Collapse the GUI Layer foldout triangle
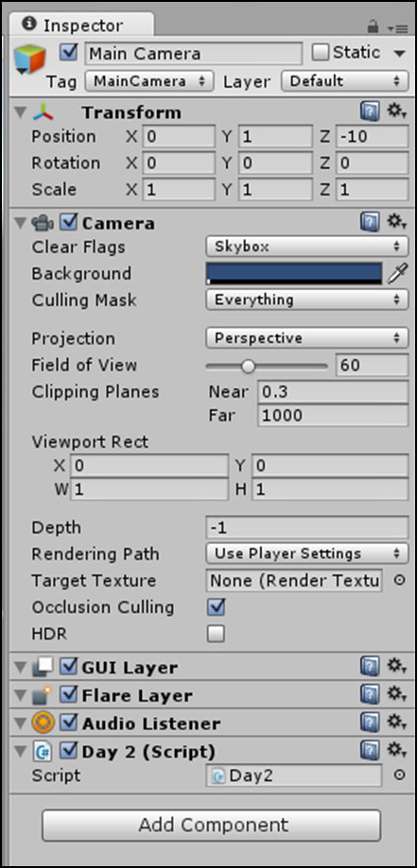Image resolution: width=417 pixels, height=868 pixels. pos(21,667)
